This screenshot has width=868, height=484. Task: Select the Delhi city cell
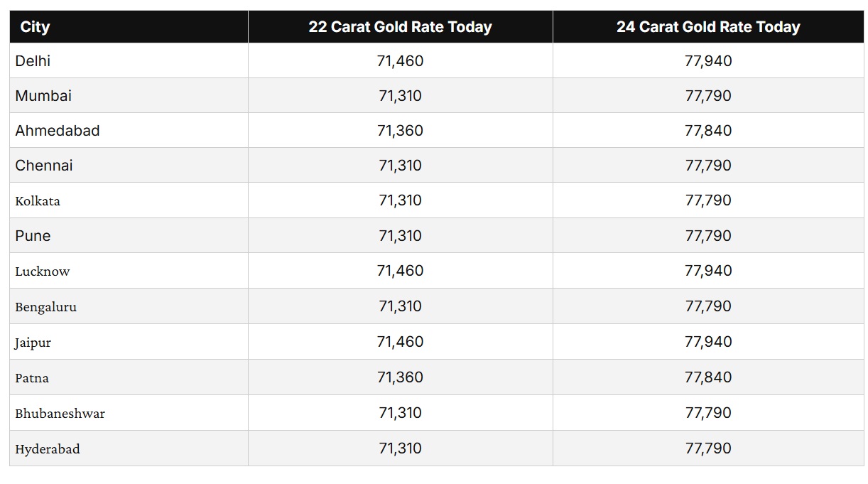pyautogui.click(x=33, y=61)
